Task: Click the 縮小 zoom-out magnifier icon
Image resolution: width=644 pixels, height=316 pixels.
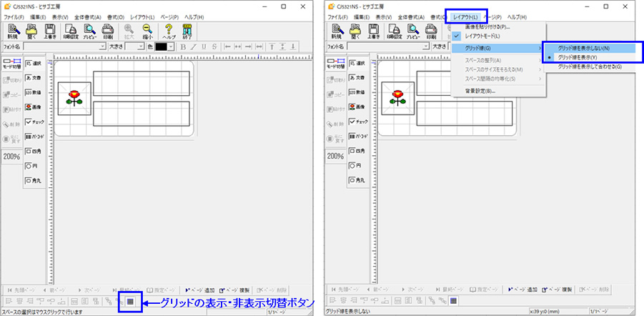Action: click(x=147, y=31)
